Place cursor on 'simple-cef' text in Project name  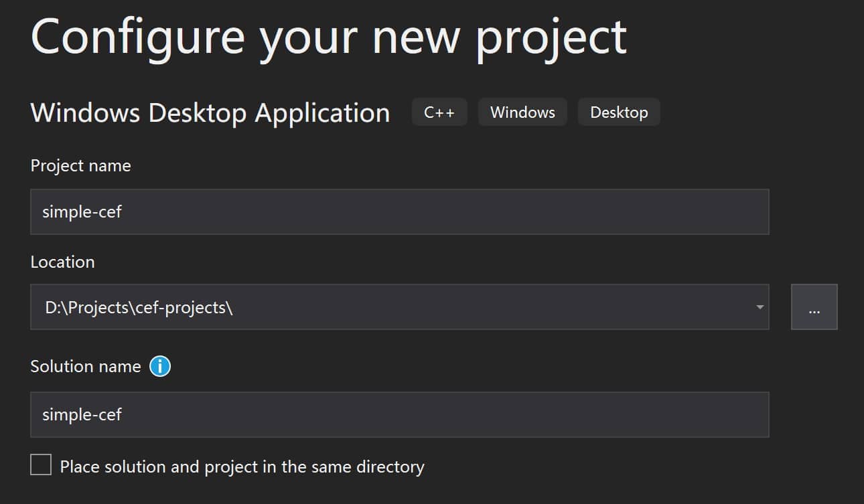[82, 212]
